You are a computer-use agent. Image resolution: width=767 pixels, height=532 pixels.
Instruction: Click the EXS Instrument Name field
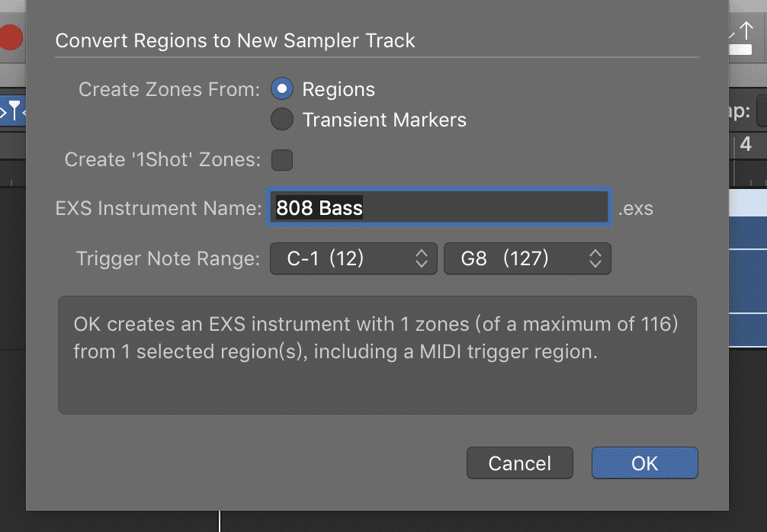(x=438, y=208)
